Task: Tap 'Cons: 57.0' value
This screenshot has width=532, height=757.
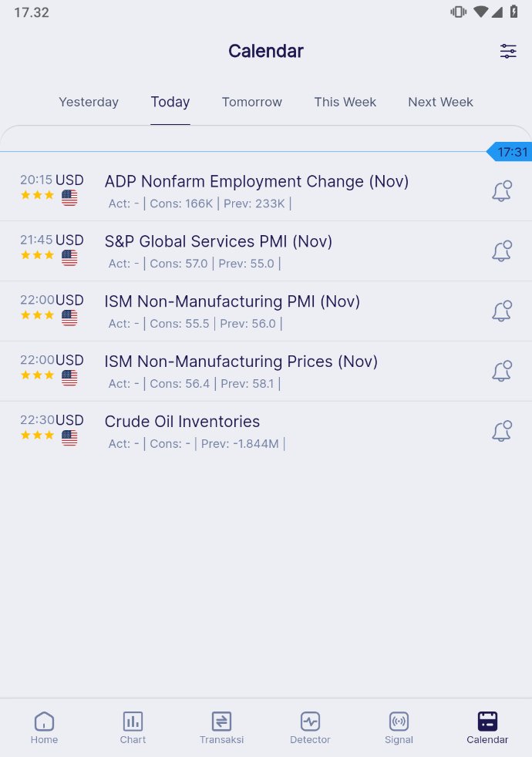Action: point(179,264)
